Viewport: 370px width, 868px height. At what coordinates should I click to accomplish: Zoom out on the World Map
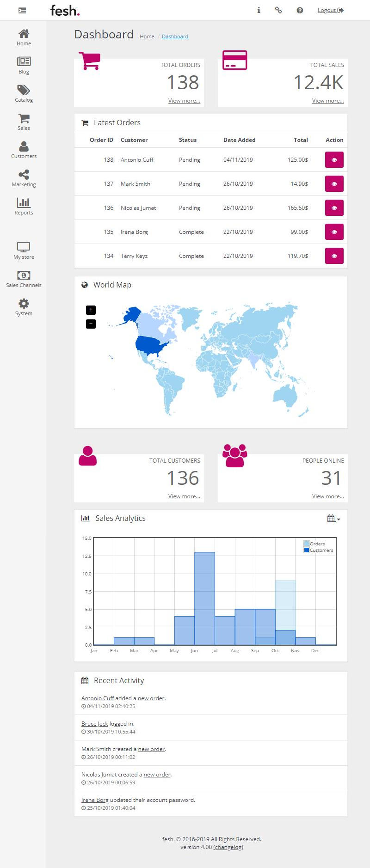[x=91, y=324]
